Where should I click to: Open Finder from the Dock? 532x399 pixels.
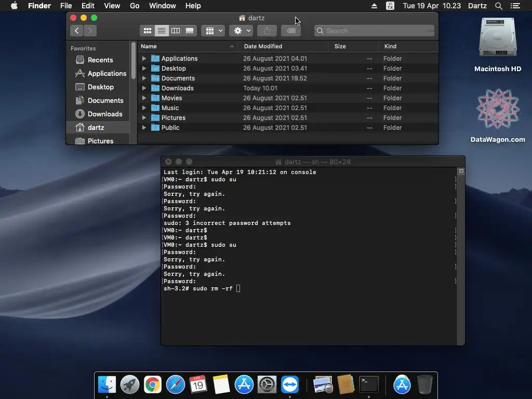coord(107,384)
